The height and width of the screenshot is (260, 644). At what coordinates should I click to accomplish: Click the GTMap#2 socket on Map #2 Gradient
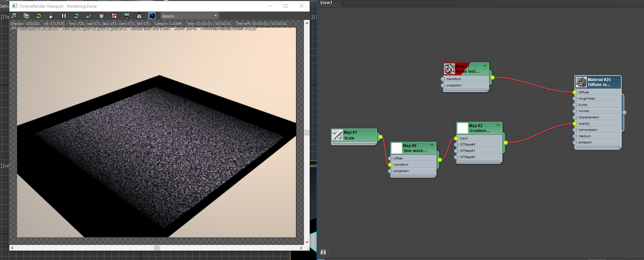[456, 157]
